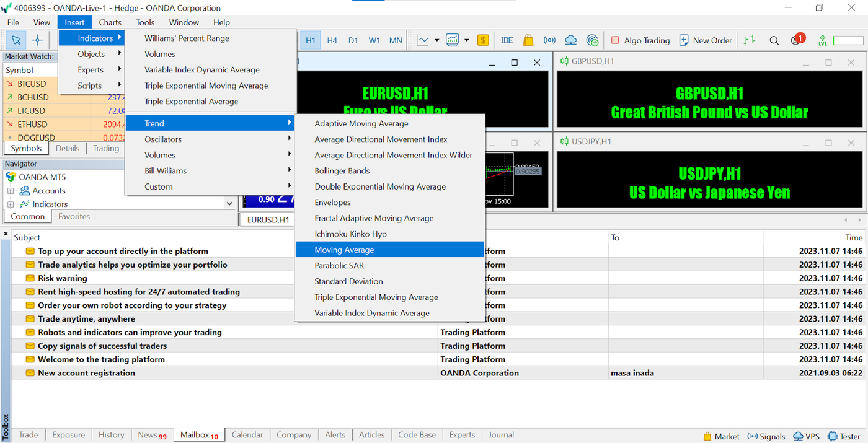Screen dimensions: 868x443
Task: Switch to the D1 timeframe
Action: [353, 40]
